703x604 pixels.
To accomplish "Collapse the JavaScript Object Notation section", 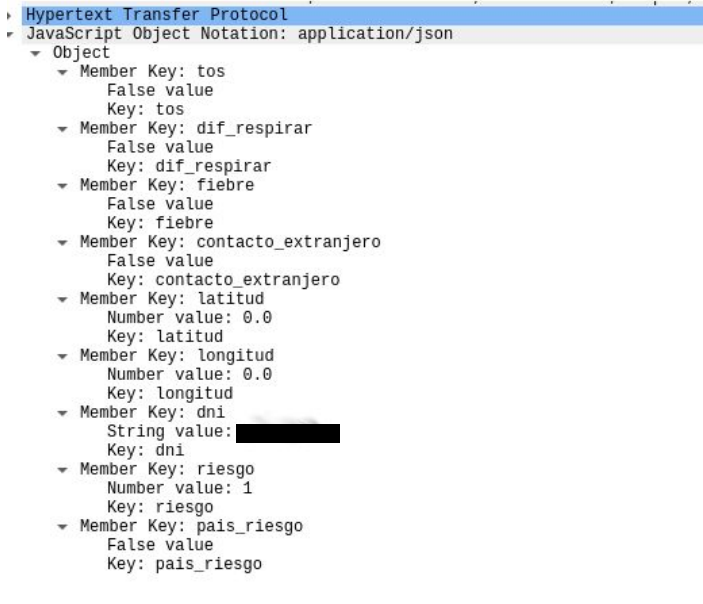I will 10,35.
